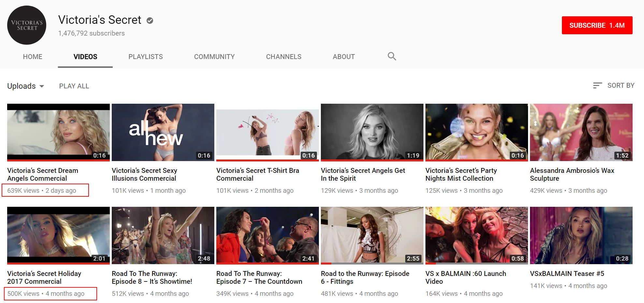The image size is (644, 303).
Task: Click the '164K views • 4 months ago' text
Action: 464,294
